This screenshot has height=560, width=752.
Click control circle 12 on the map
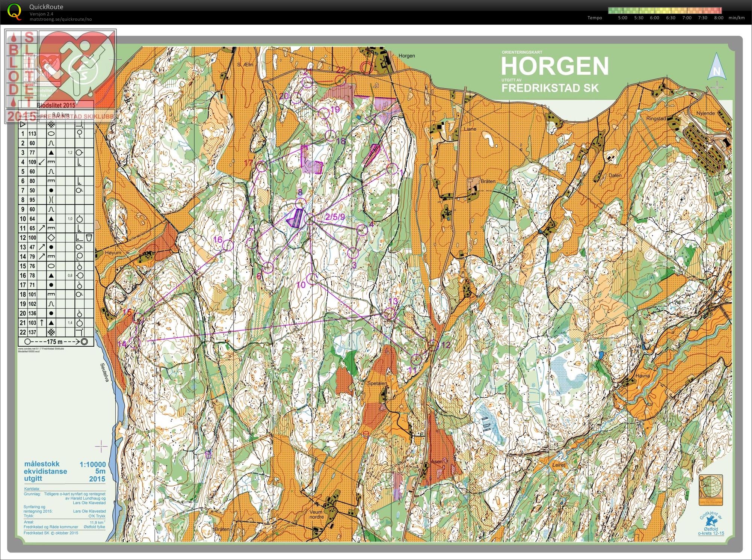point(433,345)
